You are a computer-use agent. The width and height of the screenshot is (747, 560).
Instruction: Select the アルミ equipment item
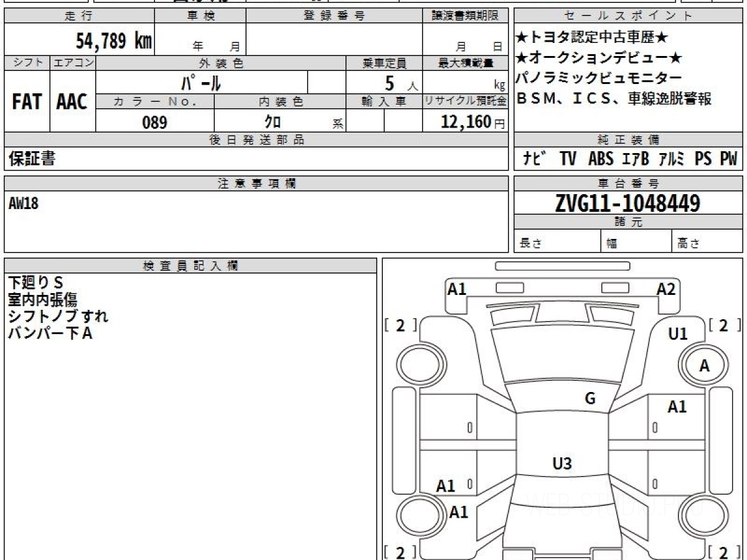coord(672,159)
